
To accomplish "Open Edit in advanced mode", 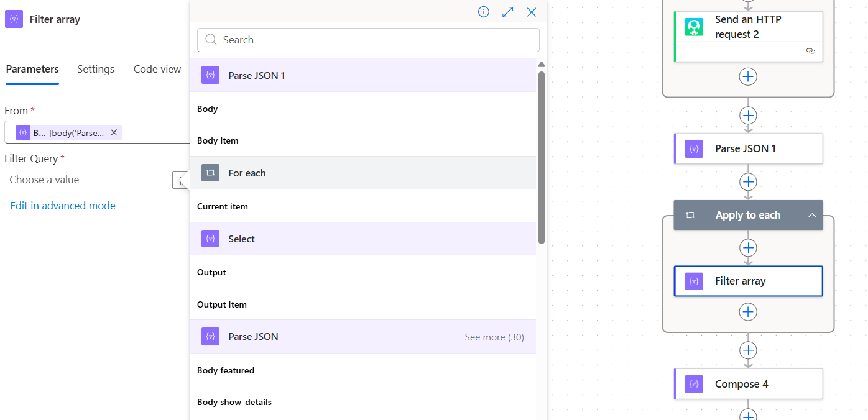I will [x=63, y=206].
